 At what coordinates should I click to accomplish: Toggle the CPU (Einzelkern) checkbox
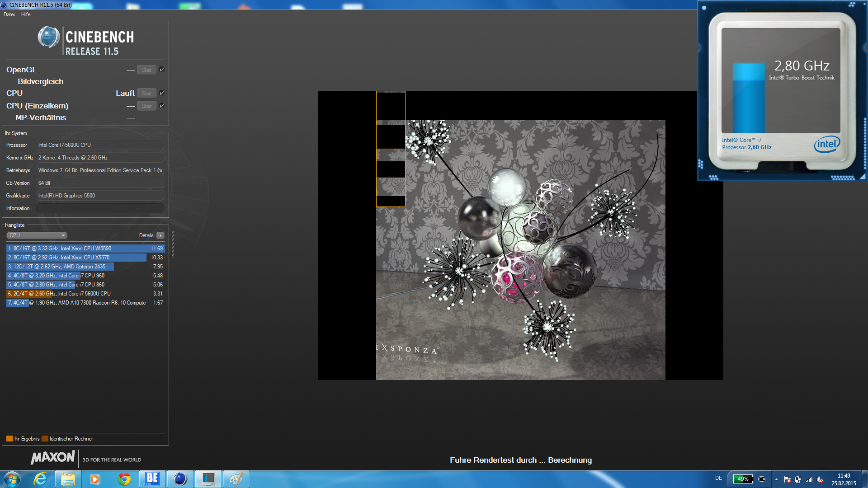tap(162, 106)
